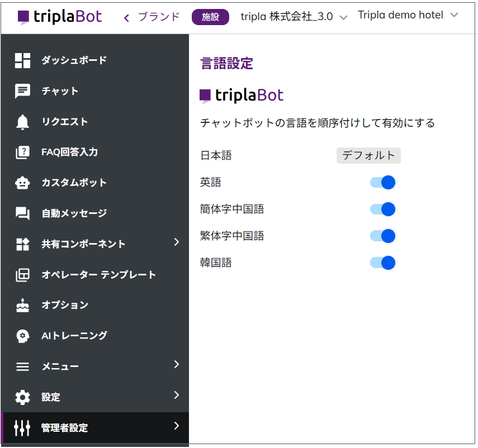Click the 自動メッセージ speech bubbles icon
478x448 pixels.
pyautogui.click(x=22, y=213)
